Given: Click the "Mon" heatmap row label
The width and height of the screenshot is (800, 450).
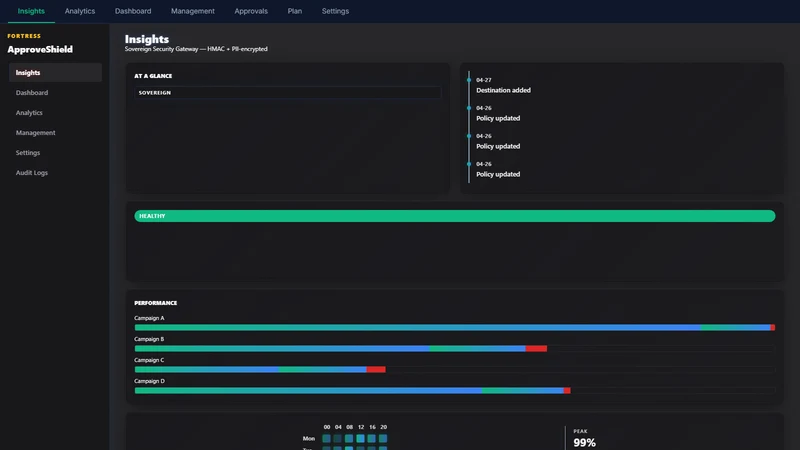Looking at the screenshot, I should [x=309, y=438].
